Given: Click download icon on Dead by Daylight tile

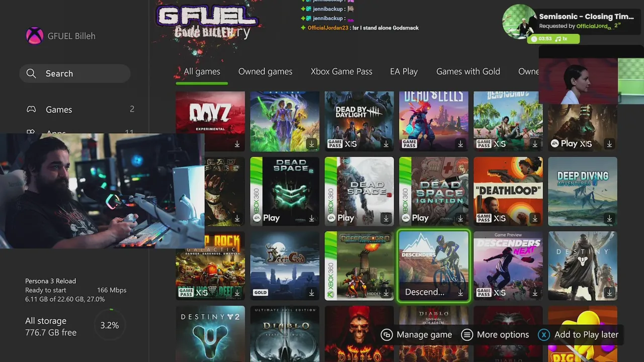Looking at the screenshot, I should pos(386,144).
